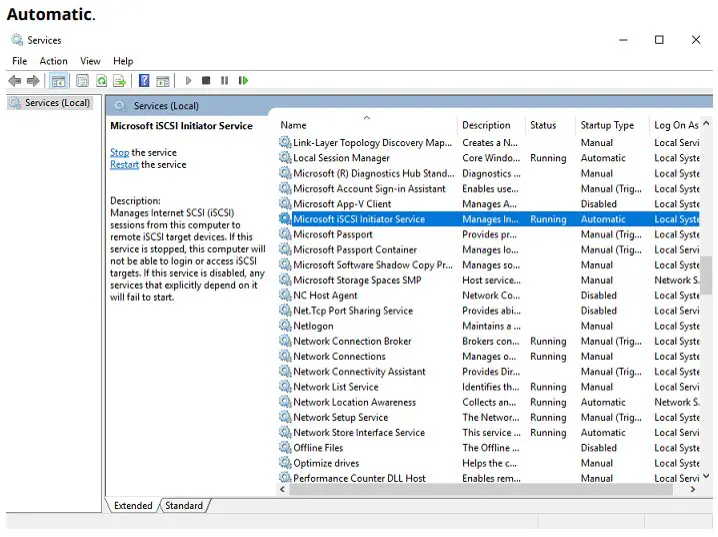Select the Network Connections service row
Viewport: 718px width, 537px height.
coord(339,357)
